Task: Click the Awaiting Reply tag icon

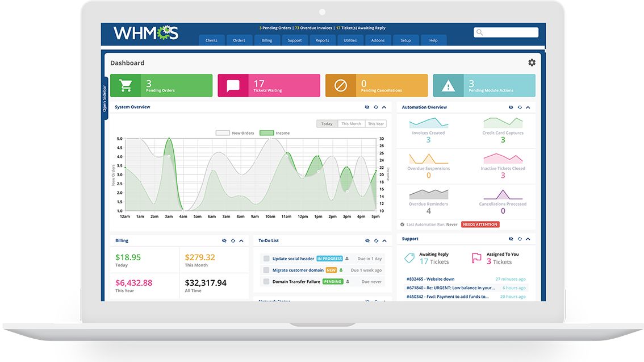Action: pyautogui.click(x=409, y=258)
